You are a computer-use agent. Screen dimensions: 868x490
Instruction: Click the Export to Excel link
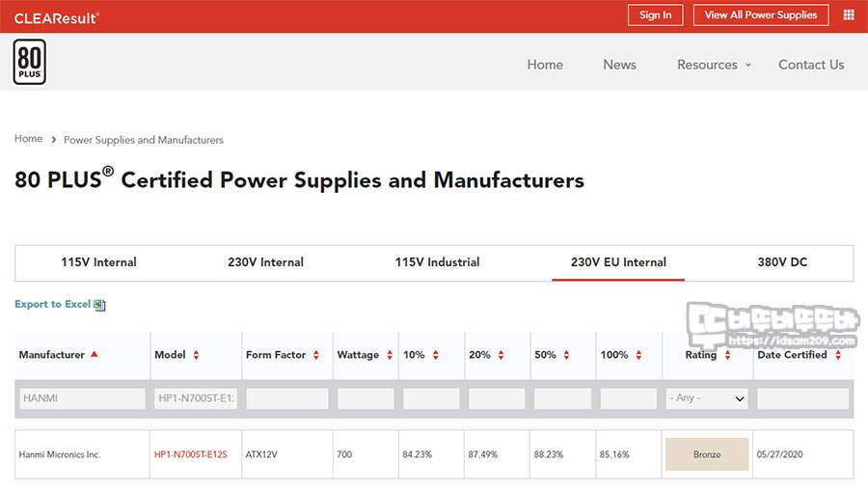click(53, 304)
